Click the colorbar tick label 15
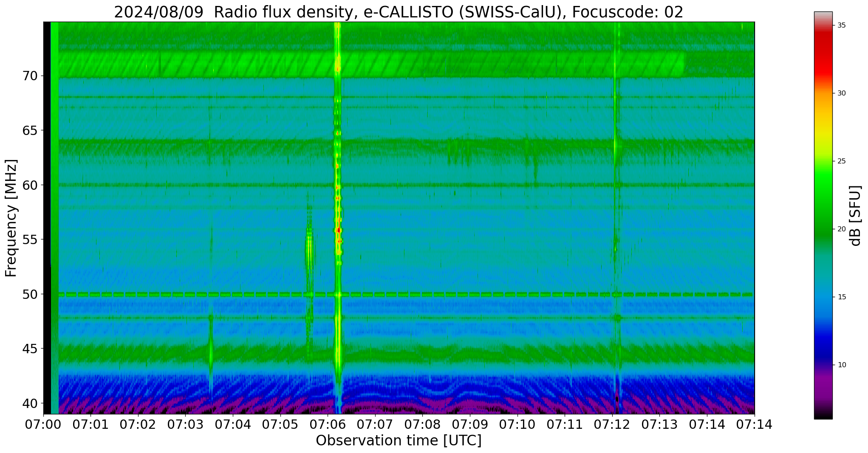Screen dimensions: 868x453 coord(841,297)
